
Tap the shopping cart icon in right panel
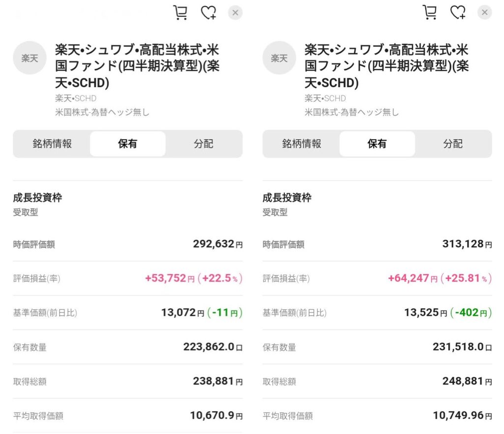(x=430, y=12)
